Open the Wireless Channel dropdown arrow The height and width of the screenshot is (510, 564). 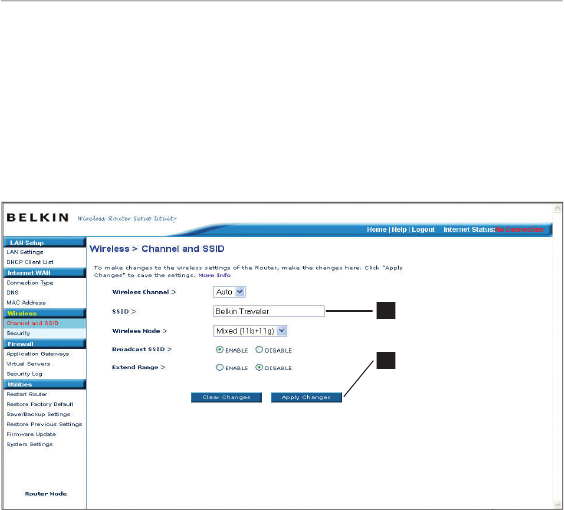240,292
